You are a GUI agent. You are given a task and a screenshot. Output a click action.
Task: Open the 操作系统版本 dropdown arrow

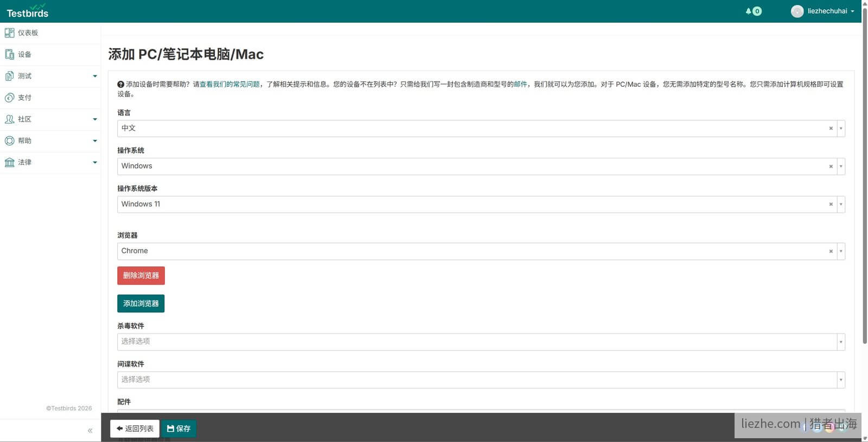click(841, 204)
